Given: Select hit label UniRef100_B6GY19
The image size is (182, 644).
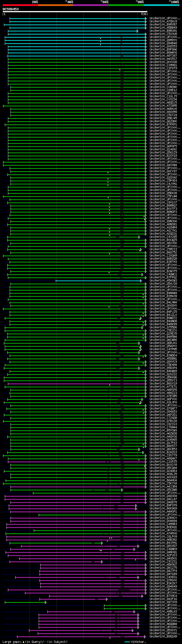Looking at the screenshot, I should [163, 384].
